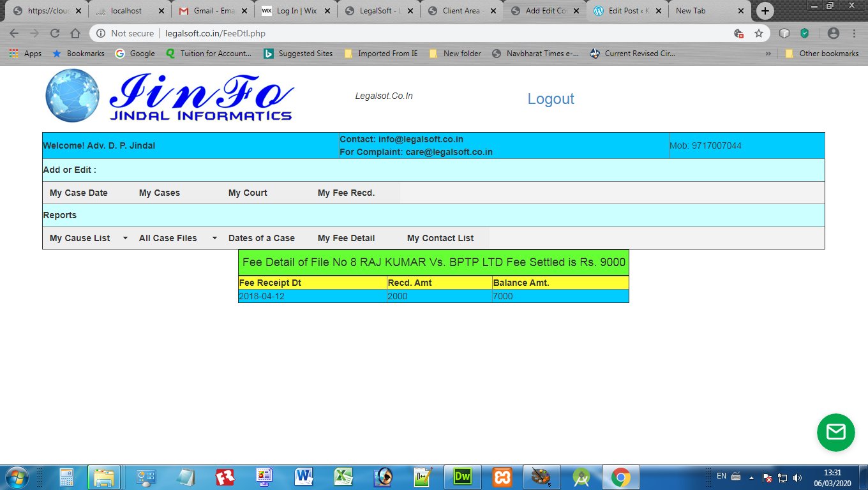Reload the page using the refresh icon
Viewport: 868px width, 490px height.
pos(54,33)
